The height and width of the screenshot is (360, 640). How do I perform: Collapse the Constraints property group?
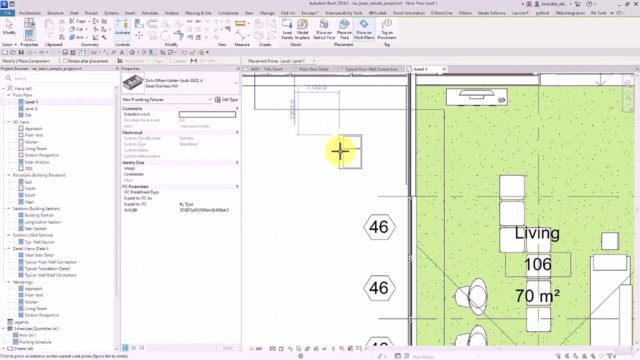[x=237, y=109]
